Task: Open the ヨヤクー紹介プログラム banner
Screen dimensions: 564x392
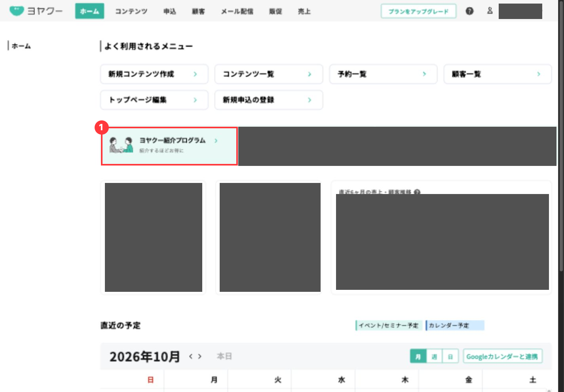Action: click(x=169, y=146)
